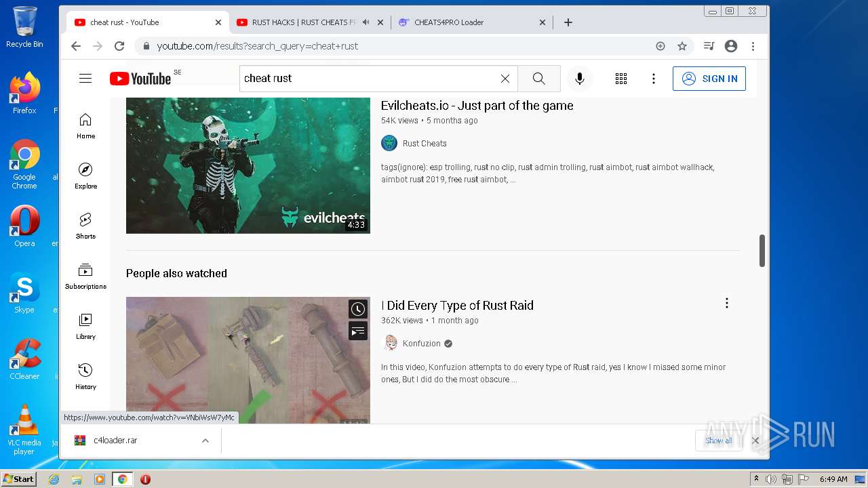Open YouTube settings three-dot menu

pyautogui.click(x=654, y=79)
